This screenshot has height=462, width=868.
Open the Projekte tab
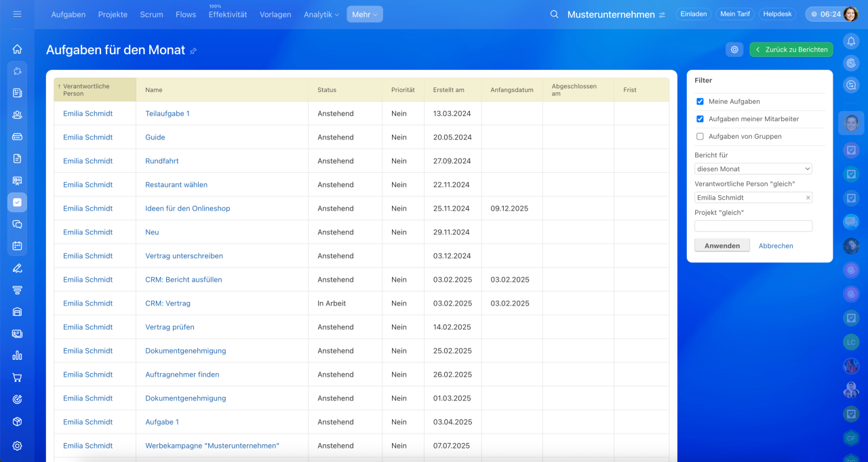[113, 14]
